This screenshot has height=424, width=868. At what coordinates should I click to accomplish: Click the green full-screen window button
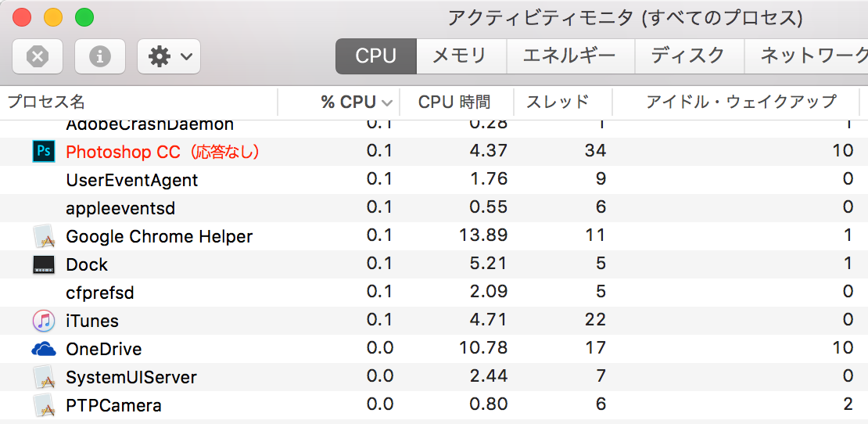(x=84, y=18)
